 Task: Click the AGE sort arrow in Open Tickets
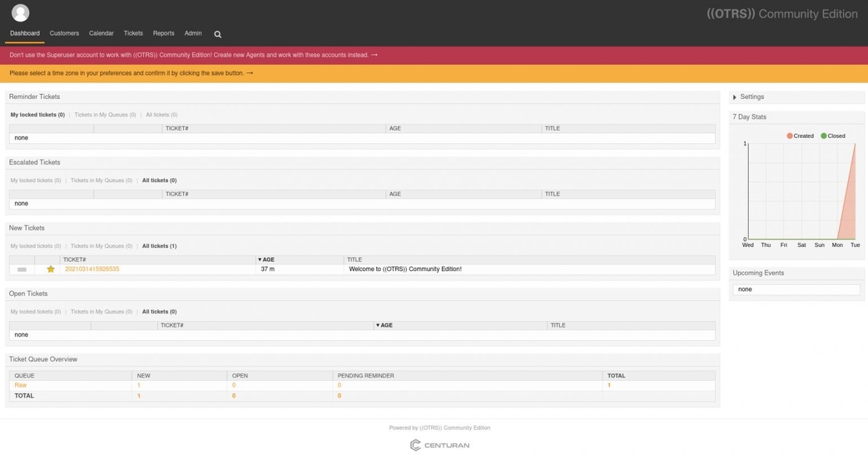point(377,325)
